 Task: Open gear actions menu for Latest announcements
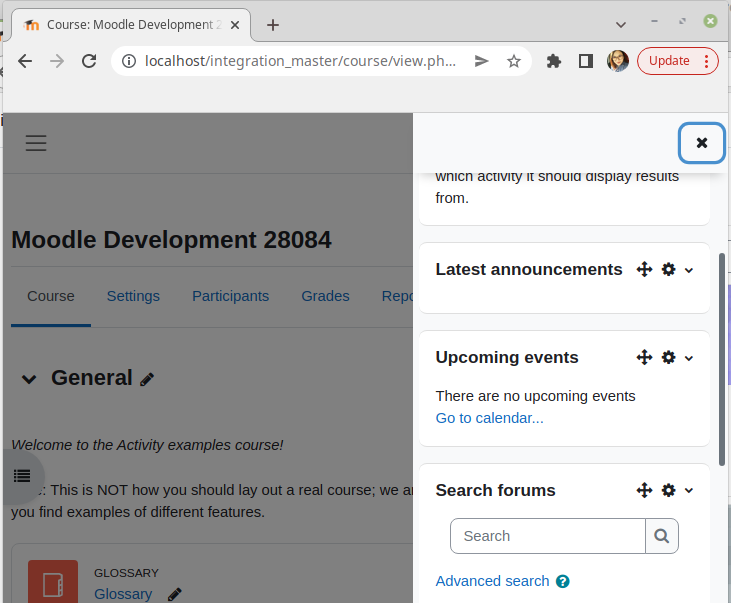click(x=668, y=270)
